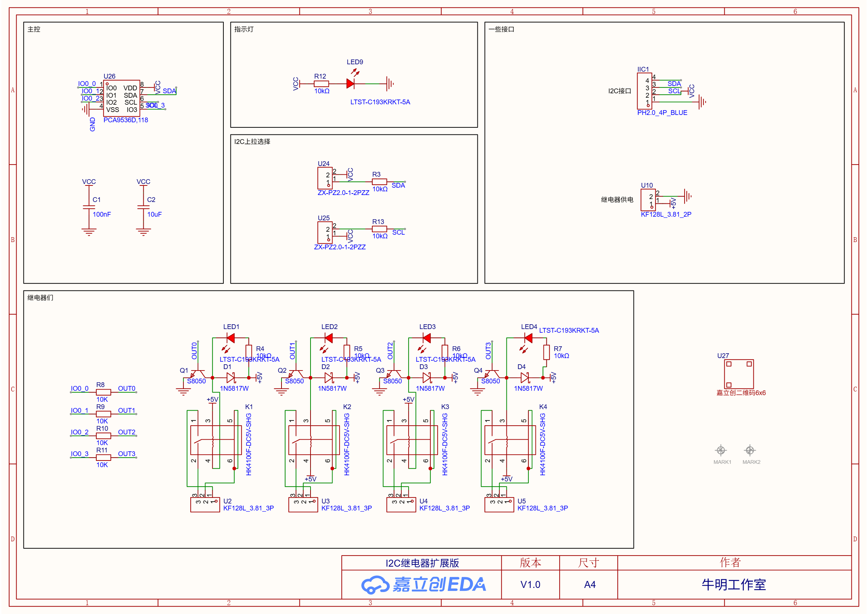Select resistor R8 between IO0_0 and OUT0
868x614 pixels.
pyautogui.click(x=103, y=392)
